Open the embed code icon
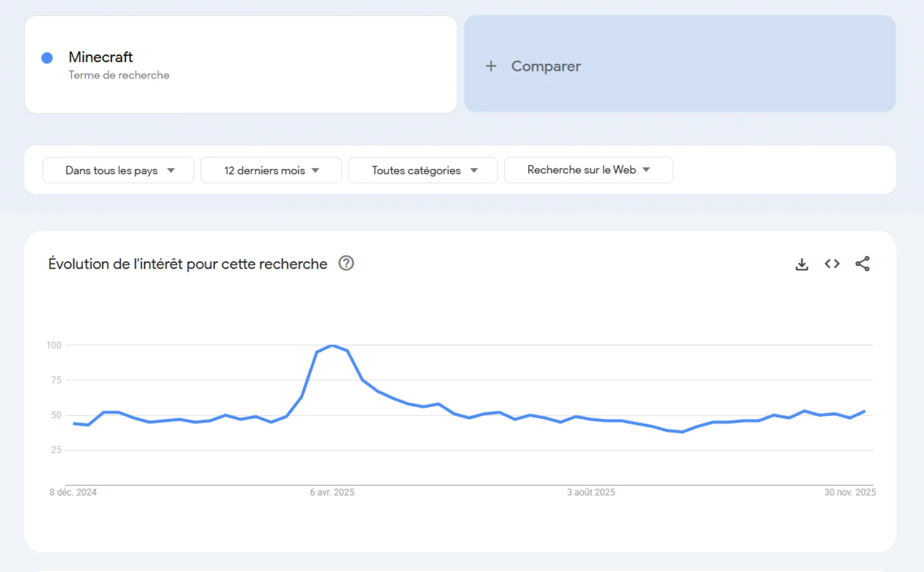Viewport: 924px width, 572px height. (832, 263)
